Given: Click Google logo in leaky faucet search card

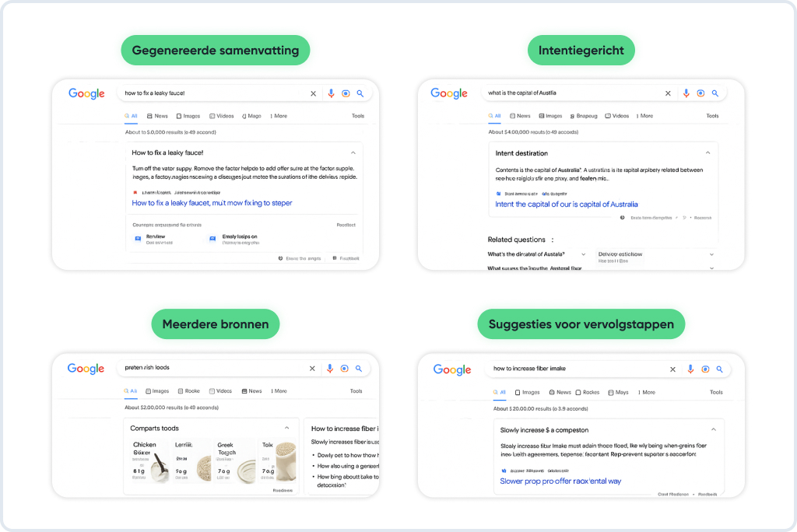Looking at the screenshot, I should point(86,93).
